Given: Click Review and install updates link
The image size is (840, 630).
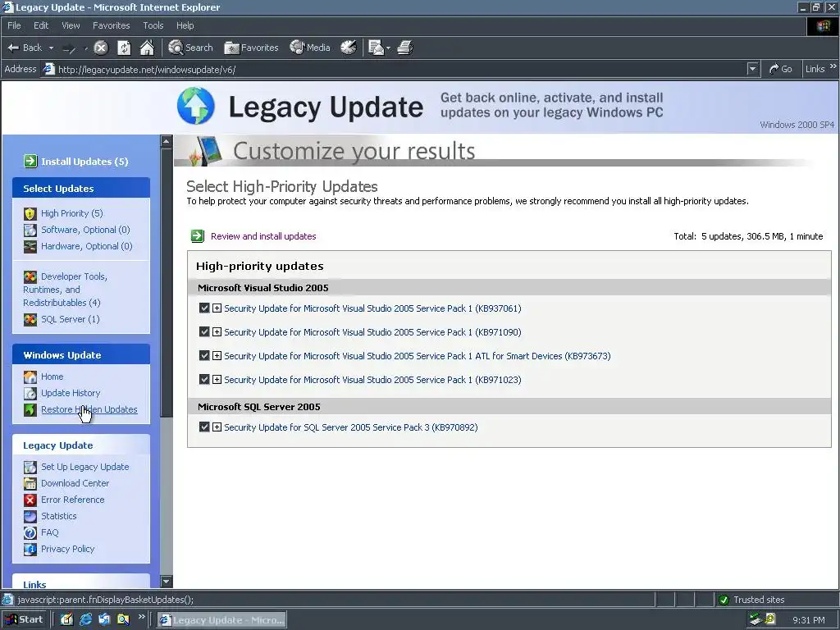Looking at the screenshot, I should pyautogui.click(x=263, y=236).
